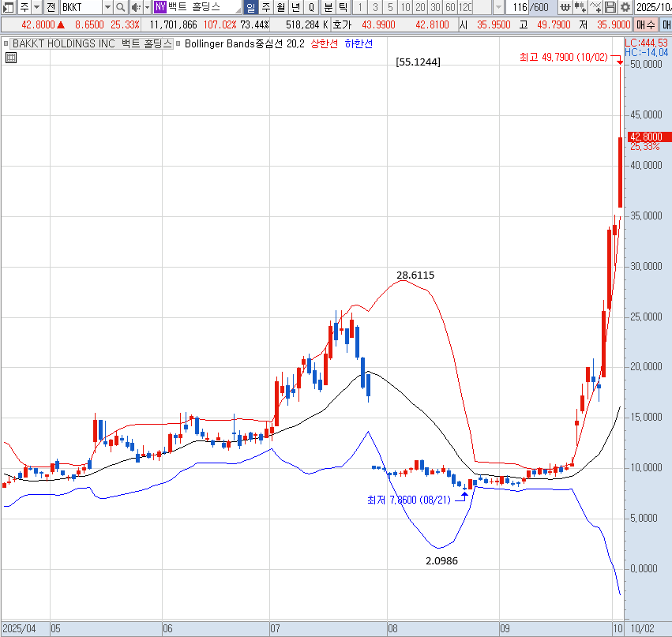Viewport: 672px width, 637px height.
Task: Open the data grid table icon
Action: coord(11,58)
